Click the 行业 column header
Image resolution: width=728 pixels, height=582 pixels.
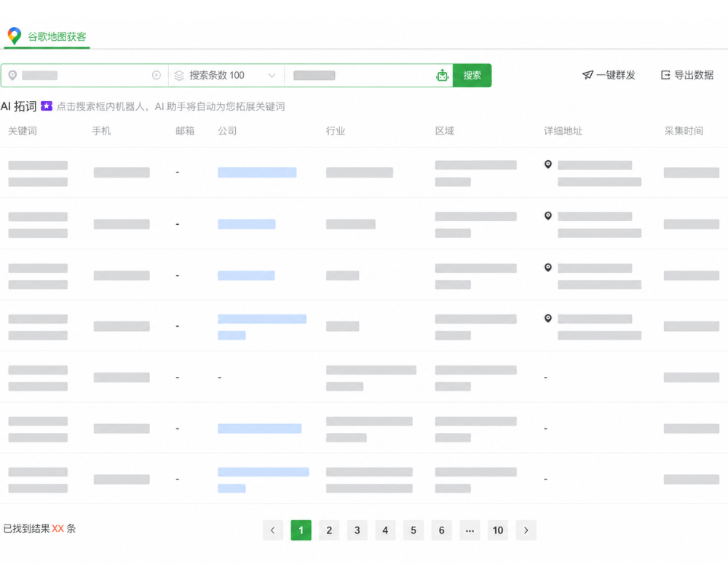[x=335, y=131]
